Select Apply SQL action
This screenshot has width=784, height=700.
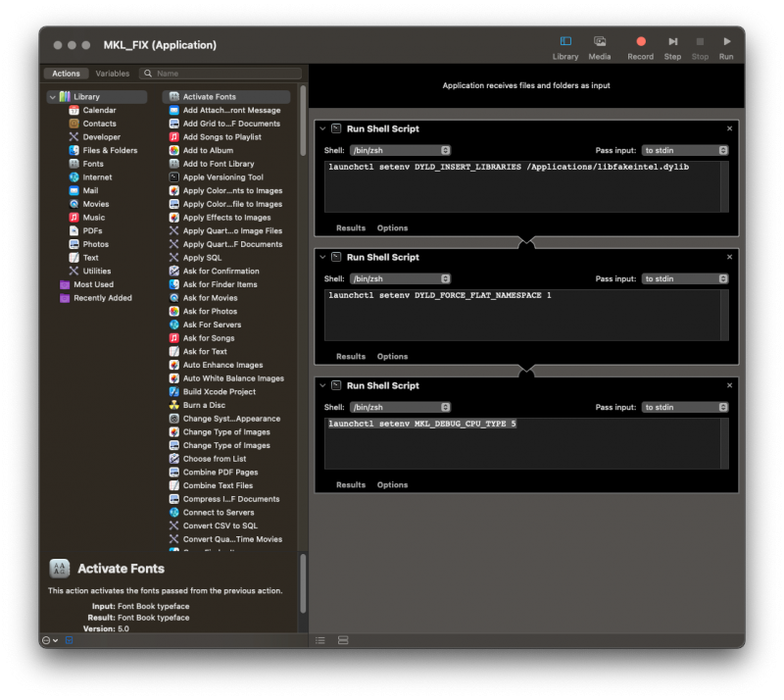202,258
